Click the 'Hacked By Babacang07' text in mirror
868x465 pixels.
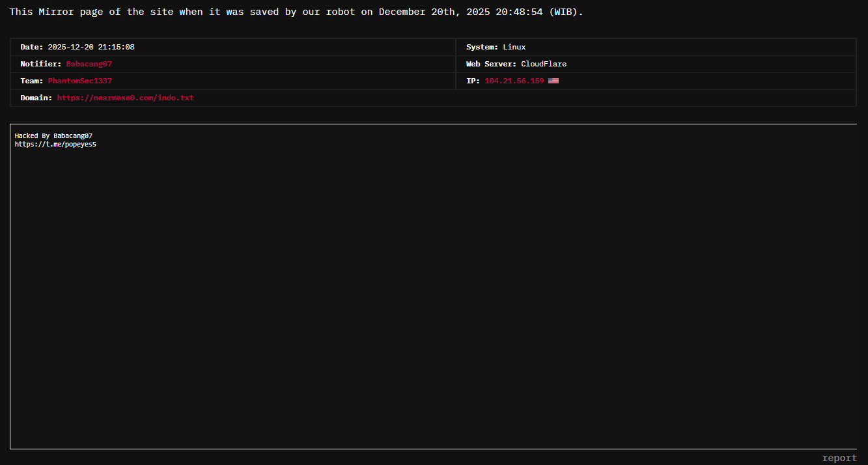point(53,135)
